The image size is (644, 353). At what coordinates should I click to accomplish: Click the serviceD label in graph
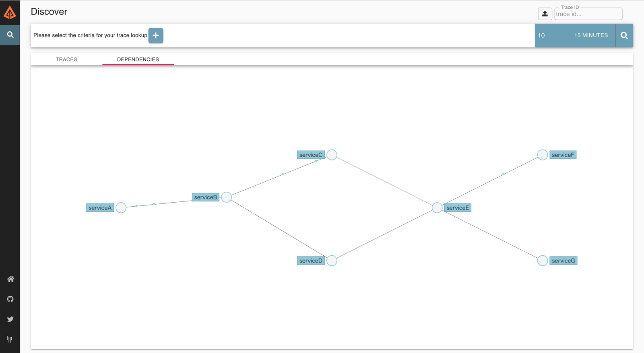point(311,261)
